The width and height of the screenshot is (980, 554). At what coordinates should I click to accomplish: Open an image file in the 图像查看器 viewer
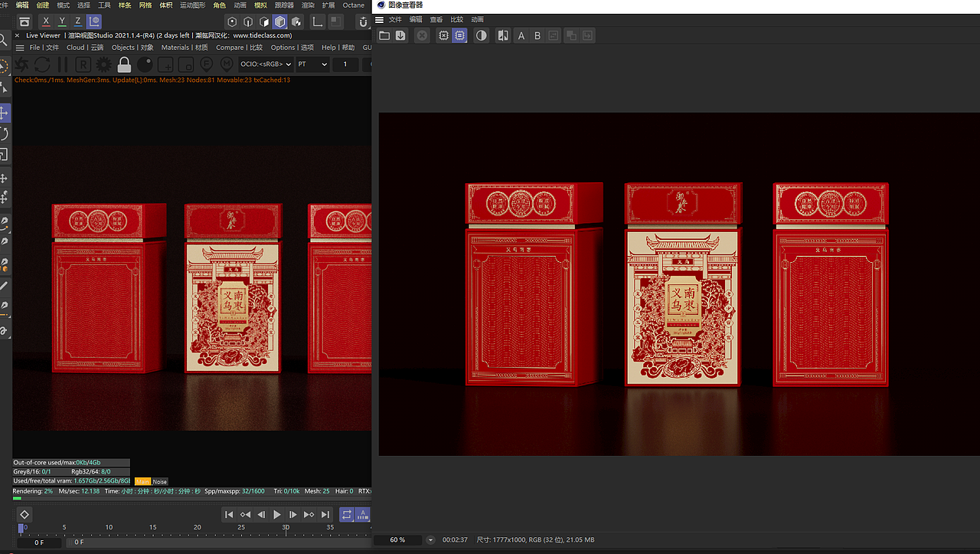click(x=384, y=34)
